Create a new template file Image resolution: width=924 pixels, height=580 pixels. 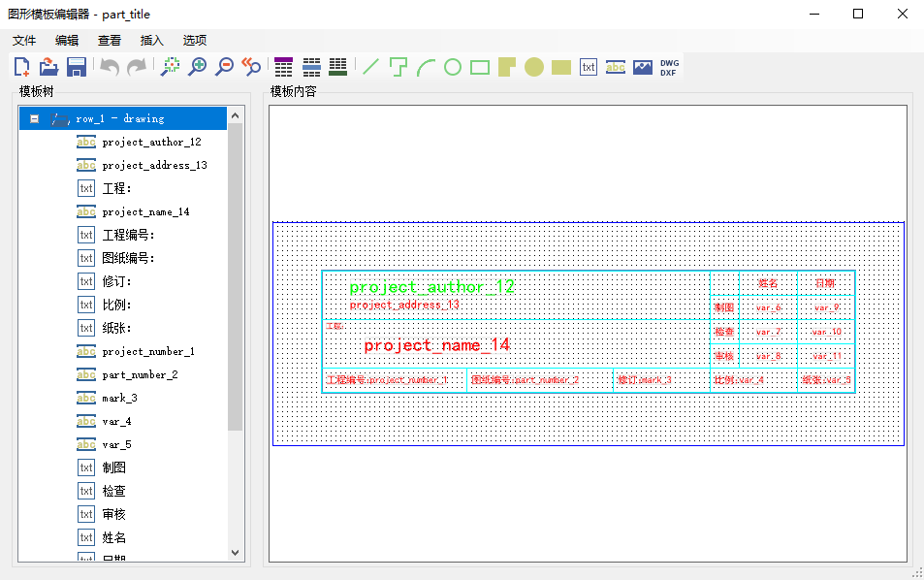pos(21,67)
